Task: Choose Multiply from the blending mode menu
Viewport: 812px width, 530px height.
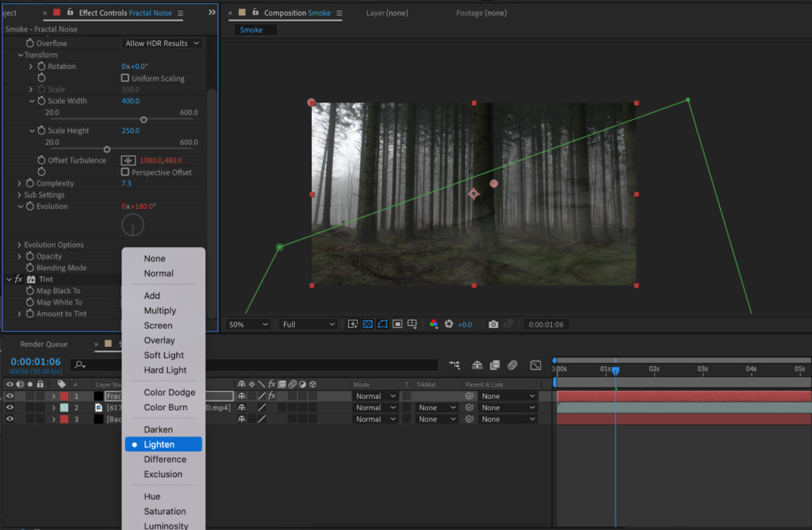Action: [160, 311]
